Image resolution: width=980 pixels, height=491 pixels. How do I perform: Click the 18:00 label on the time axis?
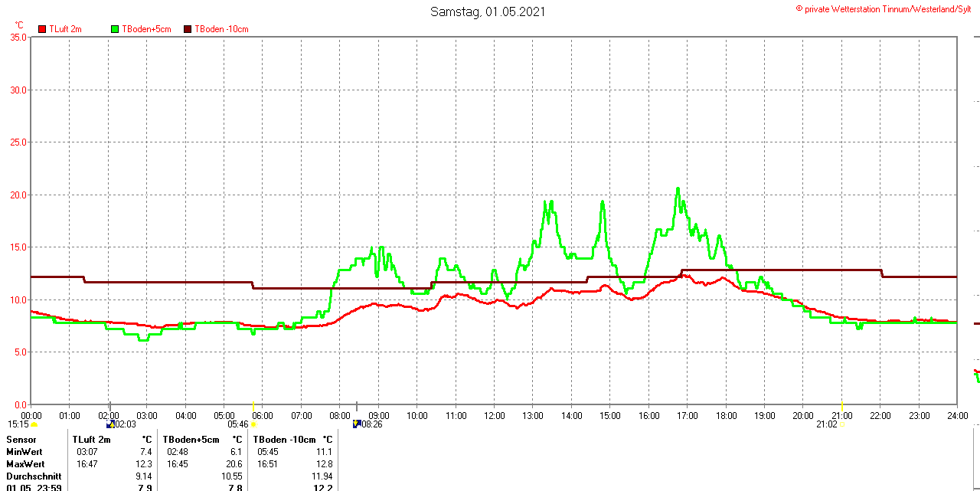pyautogui.click(x=726, y=416)
